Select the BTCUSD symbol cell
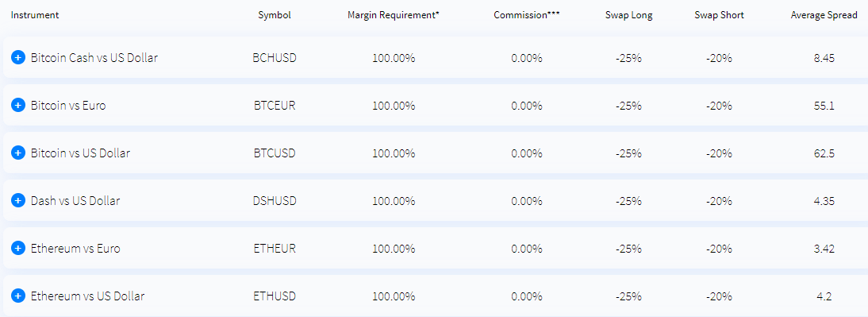This screenshot has width=868, height=317. pos(274,153)
